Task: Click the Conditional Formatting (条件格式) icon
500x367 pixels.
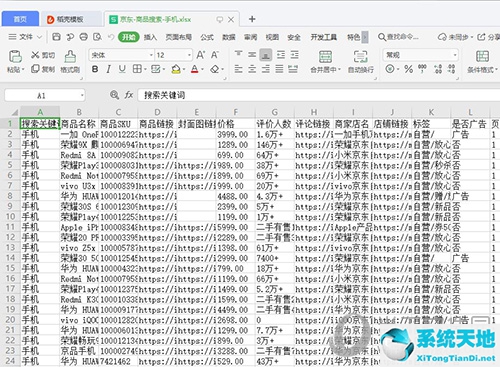Action: tap(482, 57)
